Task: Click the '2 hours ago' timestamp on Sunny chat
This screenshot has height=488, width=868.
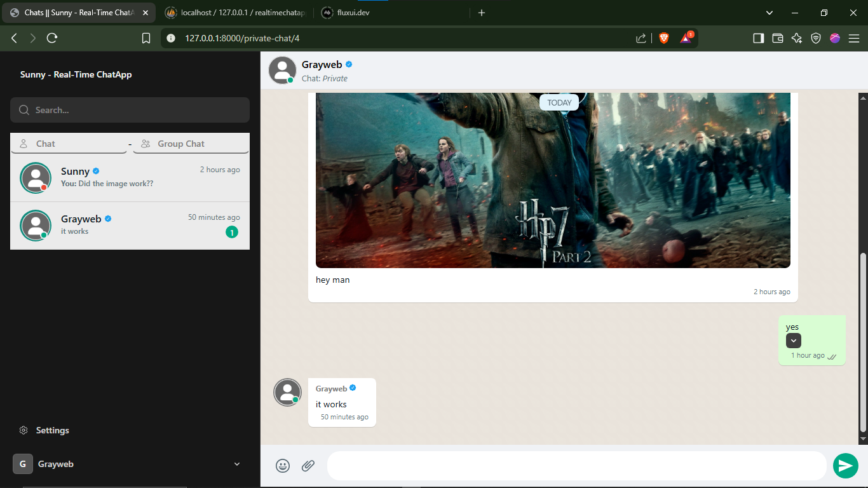Action: coord(220,170)
